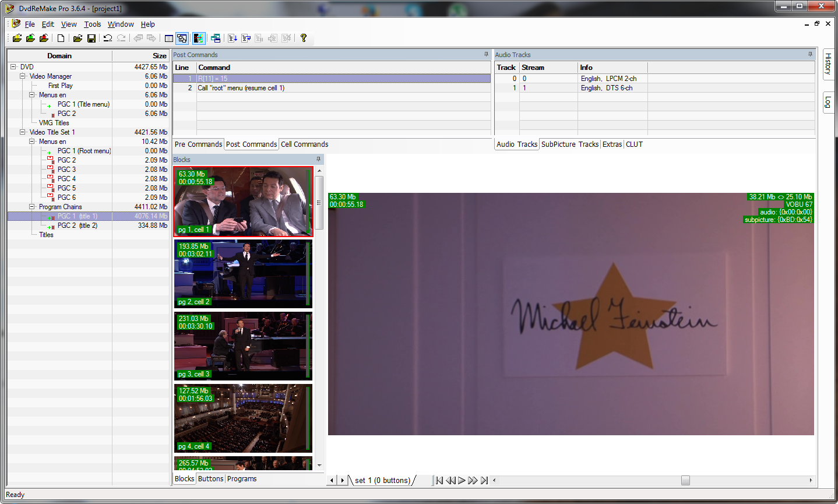Open help with the question mark icon
The image size is (838, 504).
pyautogui.click(x=304, y=38)
